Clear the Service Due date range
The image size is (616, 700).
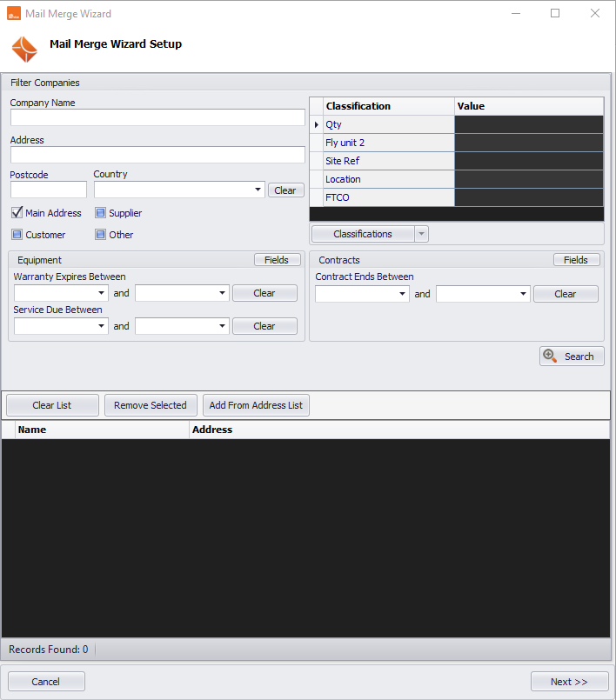[x=264, y=326]
